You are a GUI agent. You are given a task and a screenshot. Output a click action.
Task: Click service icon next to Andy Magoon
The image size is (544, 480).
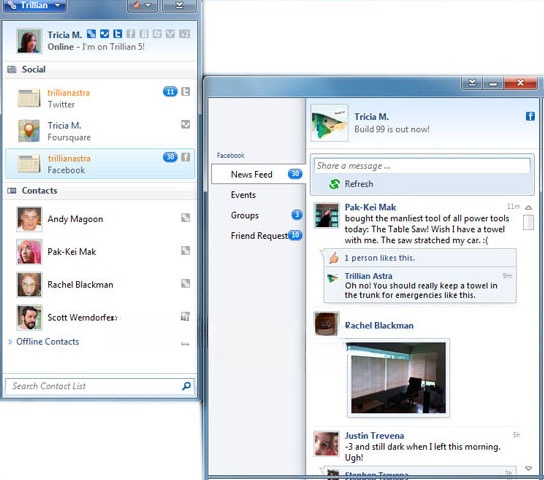(x=186, y=217)
